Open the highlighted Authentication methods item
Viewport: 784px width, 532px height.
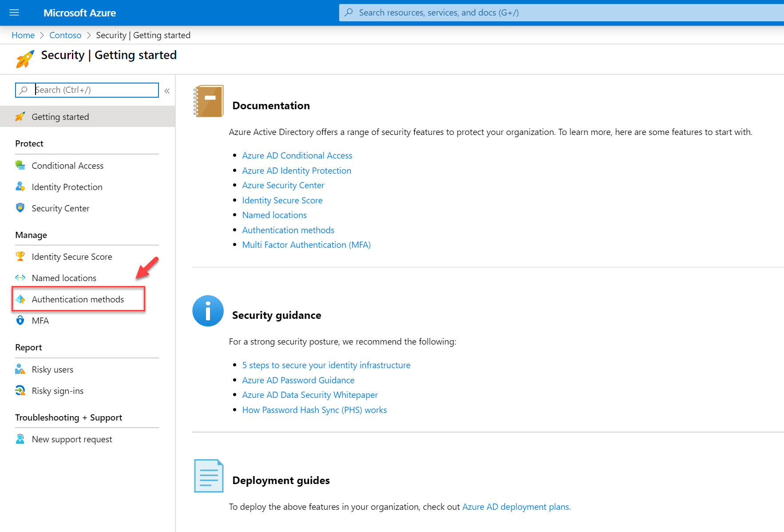tap(78, 299)
